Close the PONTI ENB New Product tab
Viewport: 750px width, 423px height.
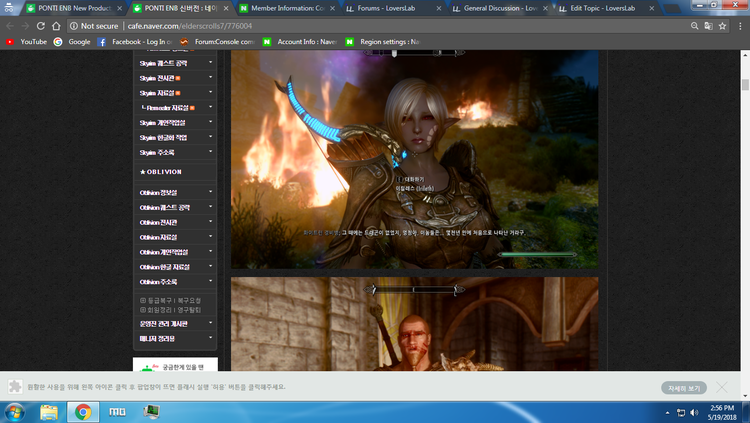point(120,8)
